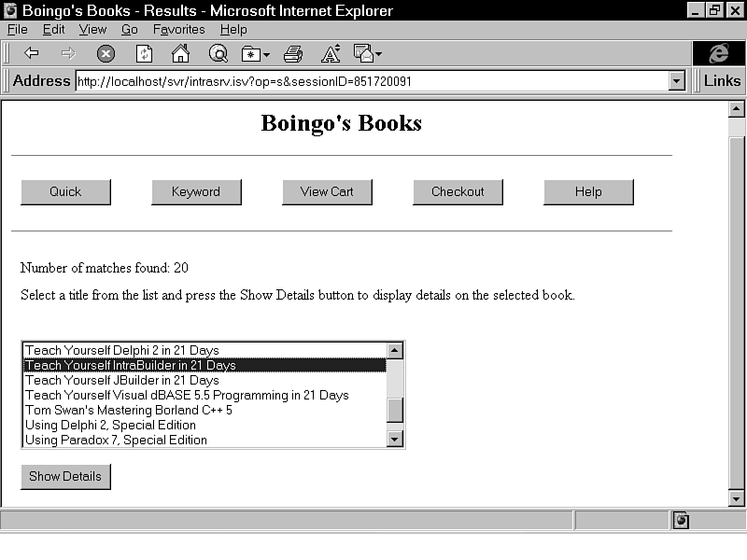Viewport: 747px width, 560px height.
Task: Click inside the Address URL field
Action: coord(372,81)
